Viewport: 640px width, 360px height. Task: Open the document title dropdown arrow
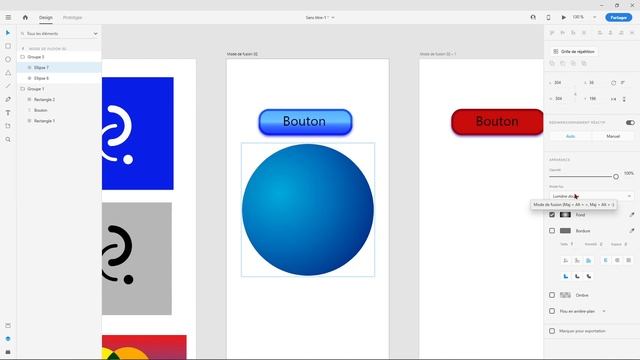pyautogui.click(x=333, y=18)
